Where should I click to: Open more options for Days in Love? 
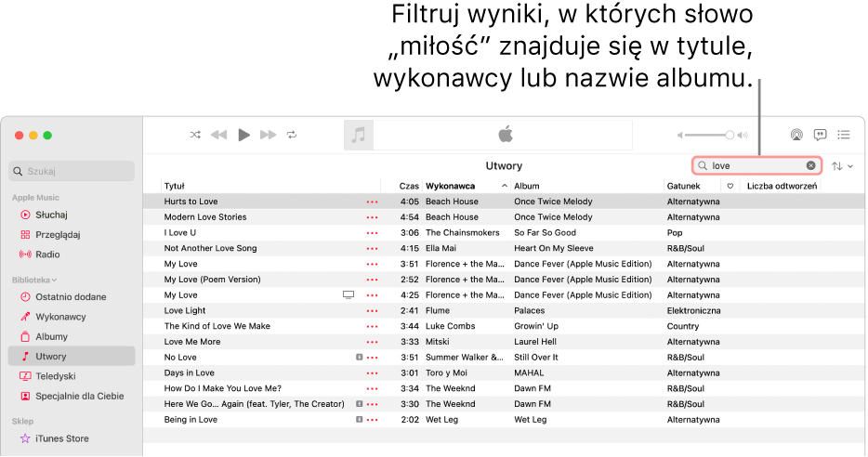372,373
